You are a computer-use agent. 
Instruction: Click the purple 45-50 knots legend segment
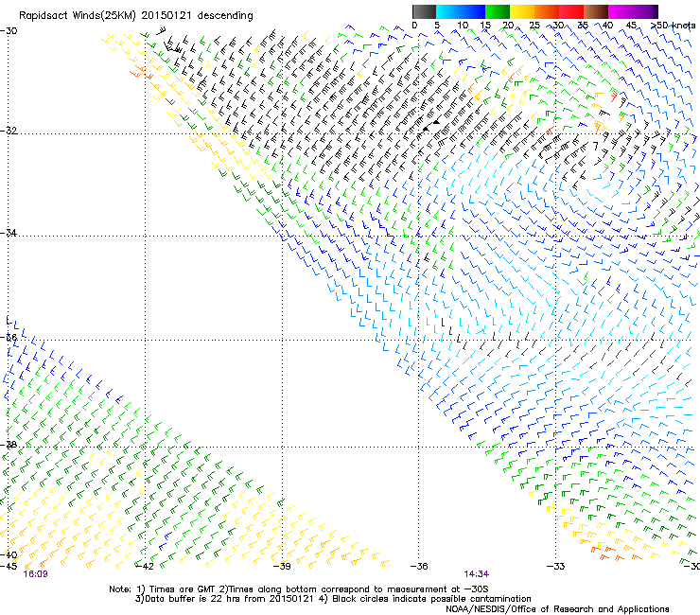(x=645, y=11)
